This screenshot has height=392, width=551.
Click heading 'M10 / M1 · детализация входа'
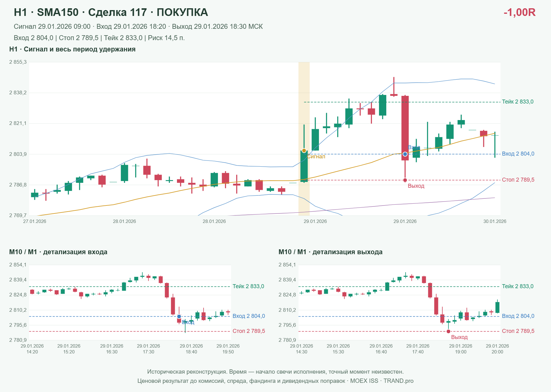click(x=58, y=252)
